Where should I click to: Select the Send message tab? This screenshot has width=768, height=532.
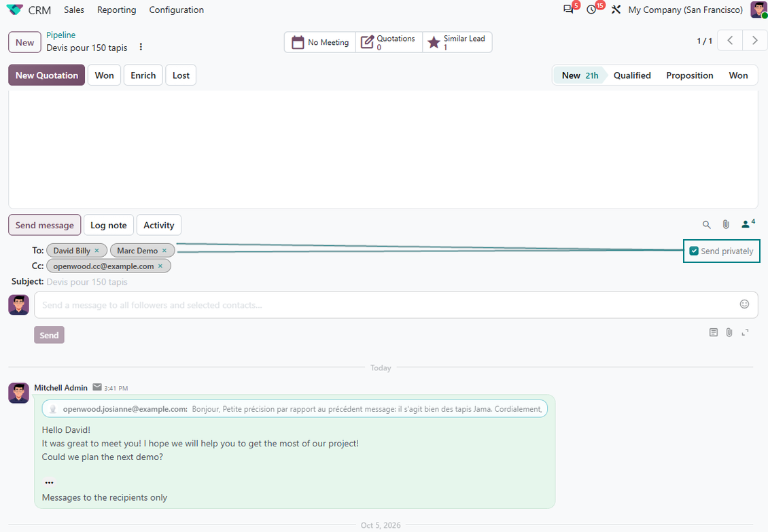(45, 225)
